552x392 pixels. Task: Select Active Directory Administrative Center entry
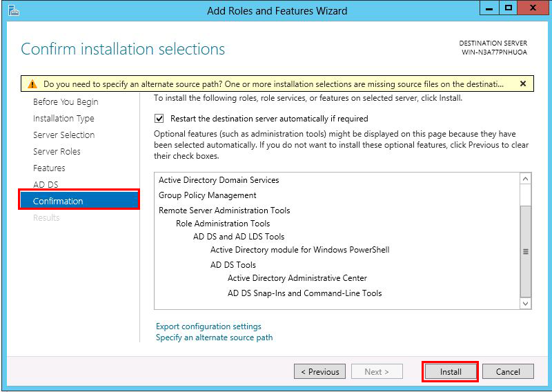click(297, 278)
